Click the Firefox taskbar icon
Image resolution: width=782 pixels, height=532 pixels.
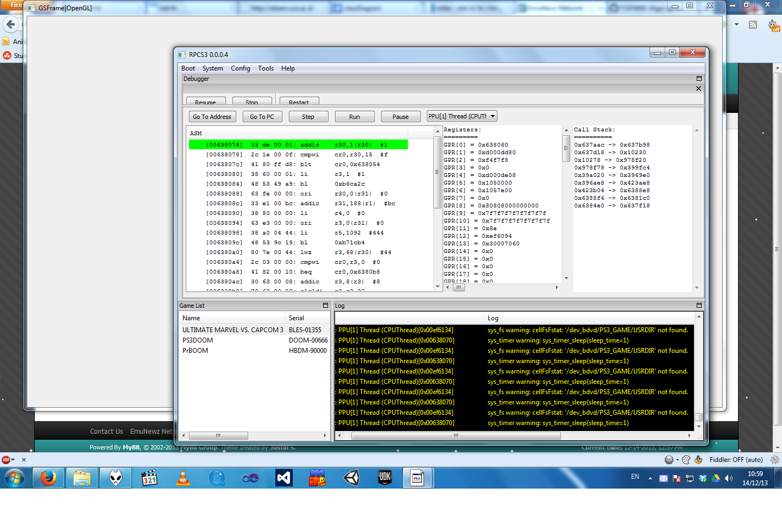48,478
